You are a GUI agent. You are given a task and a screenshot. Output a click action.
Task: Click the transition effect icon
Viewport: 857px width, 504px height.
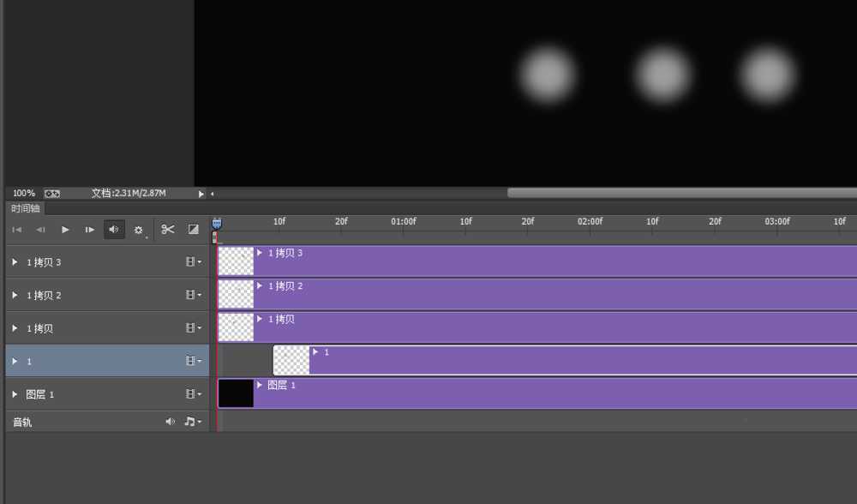[x=194, y=229]
